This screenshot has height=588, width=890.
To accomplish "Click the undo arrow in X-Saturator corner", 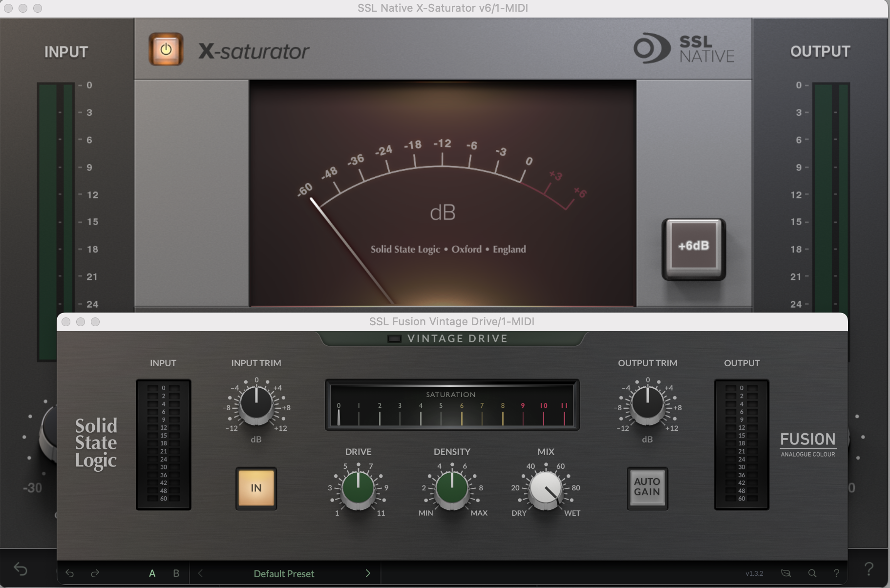I will [20, 568].
